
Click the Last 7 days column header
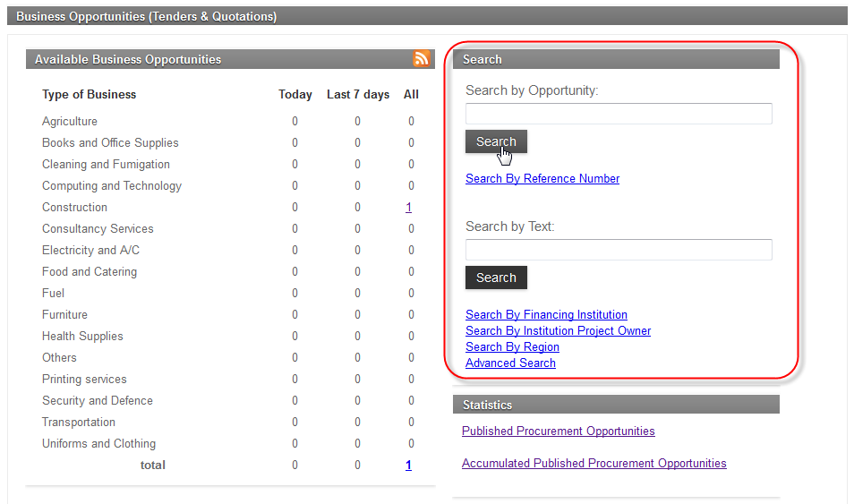point(357,94)
